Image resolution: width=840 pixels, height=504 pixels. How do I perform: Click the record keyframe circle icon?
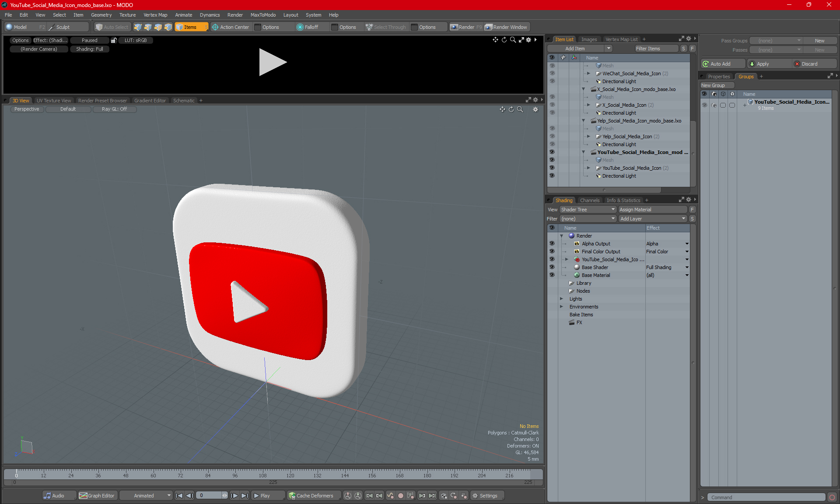pos(400,496)
